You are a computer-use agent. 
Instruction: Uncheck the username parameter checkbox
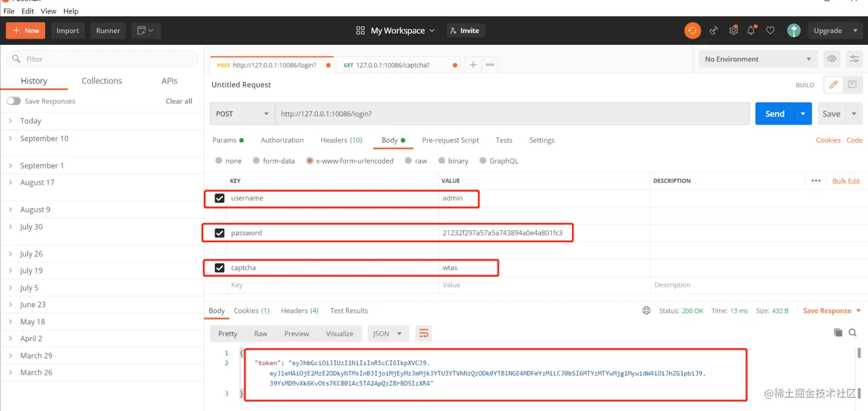coord(219,198)
